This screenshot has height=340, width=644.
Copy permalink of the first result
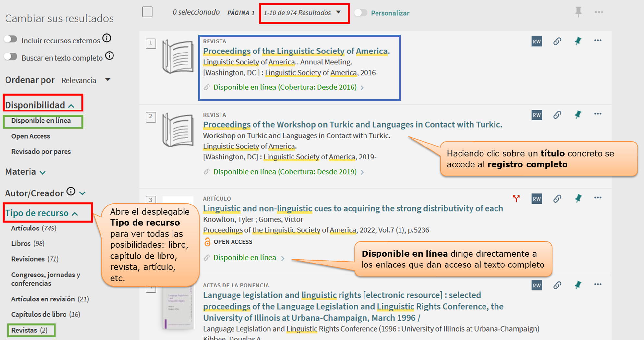557,41
